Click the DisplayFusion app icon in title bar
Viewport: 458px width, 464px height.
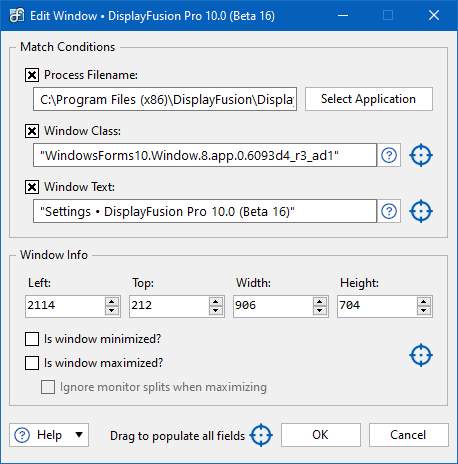17,15
